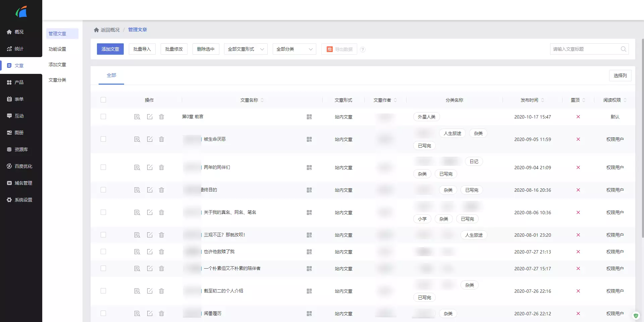The image size is (644, 322).
Task: Open 产品 in the left sidebar
Action: pyautogui.click(x=19, y=82)
